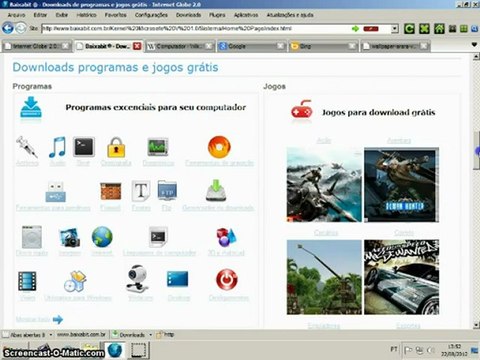The image size is (480, 360).
Task: Click the Desktop link text
Action: coord(179,298)
